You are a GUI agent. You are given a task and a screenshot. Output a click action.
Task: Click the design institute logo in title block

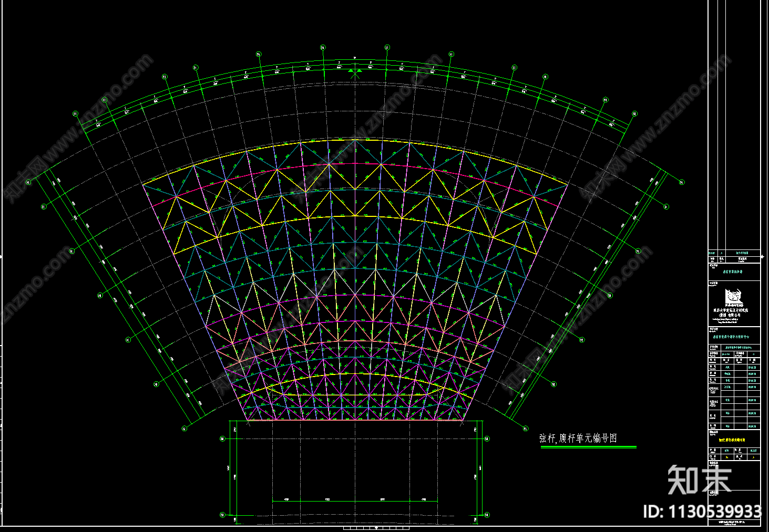(x=733, y=298)
